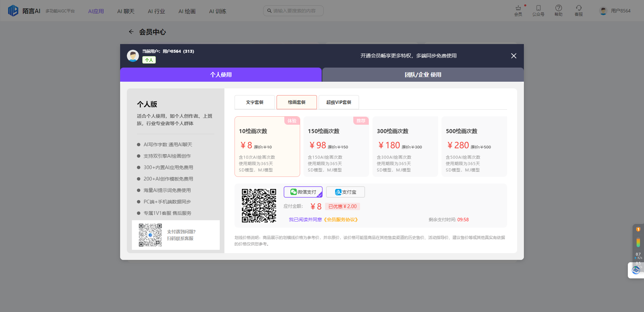This screenshot has height=312, width=644.
Task: Click the back arrow next to 会员中心
Action: (x=131, y=32)
